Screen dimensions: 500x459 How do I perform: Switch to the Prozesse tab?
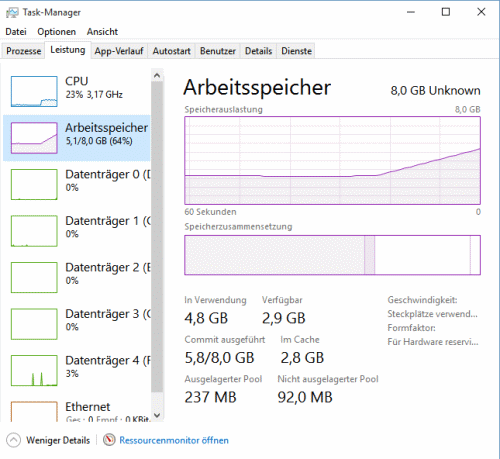pos(23,51)
